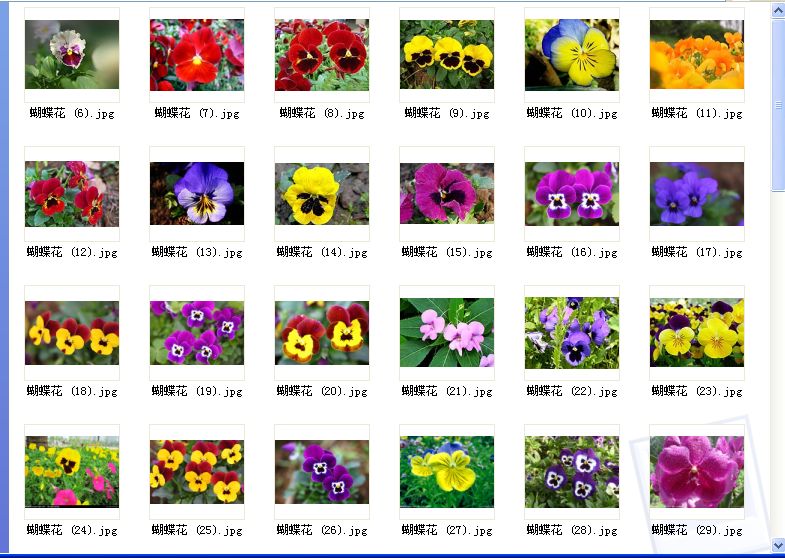Click the file name 蝴蝶花 (11).jpg

[697, 114]
